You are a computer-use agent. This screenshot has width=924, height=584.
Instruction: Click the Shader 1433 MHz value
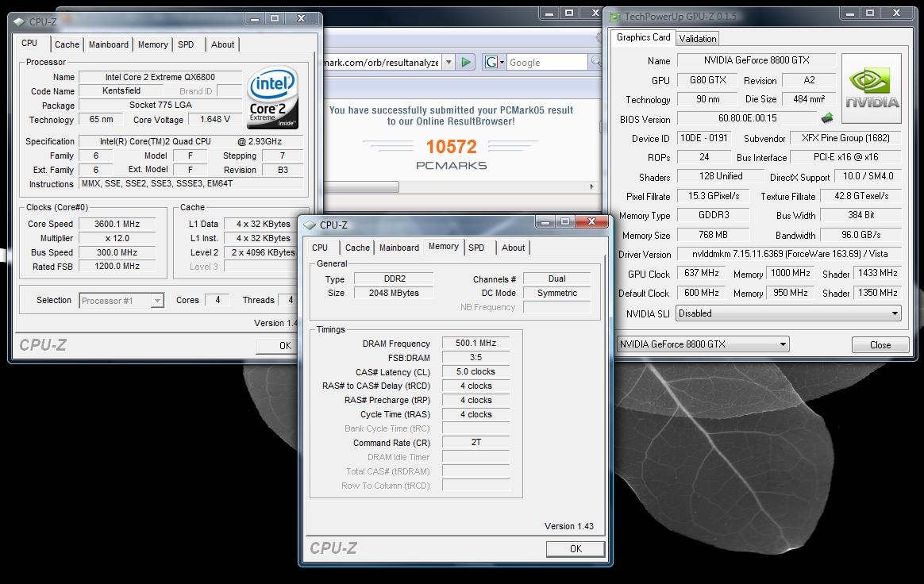tap(877, 274)
